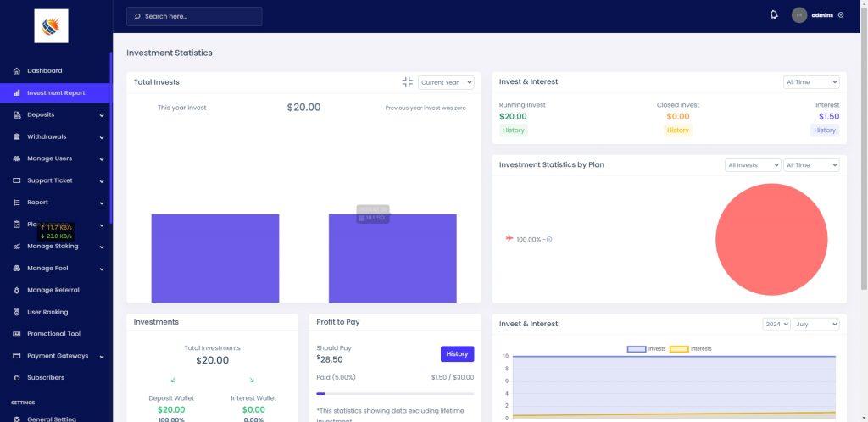Click the Dashboard home icon in sidebar
This screenshot has height=422, width=868.
(17, 71)
